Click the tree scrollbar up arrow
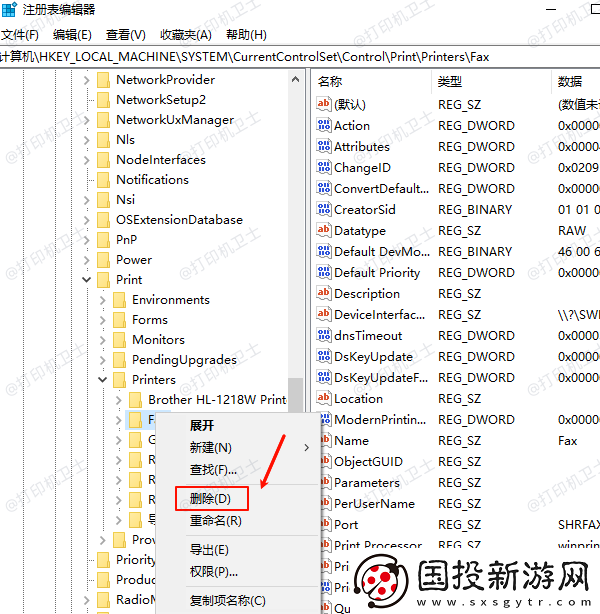The width and height of the screenshot is (600, 614). (296, 79)
